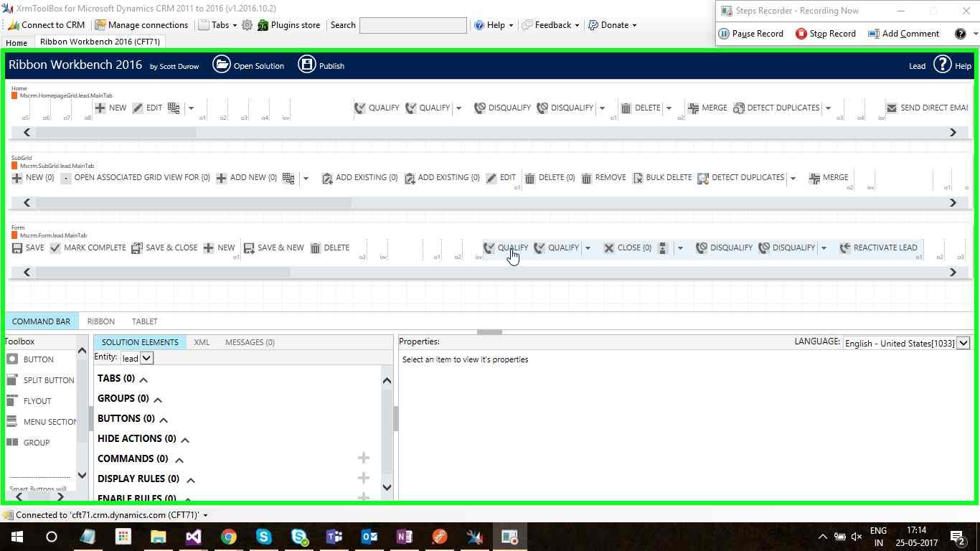Viewport: 980px width, 551px height.
Task: Add Comment in Steps Recorder
Action: click(903, 34)
